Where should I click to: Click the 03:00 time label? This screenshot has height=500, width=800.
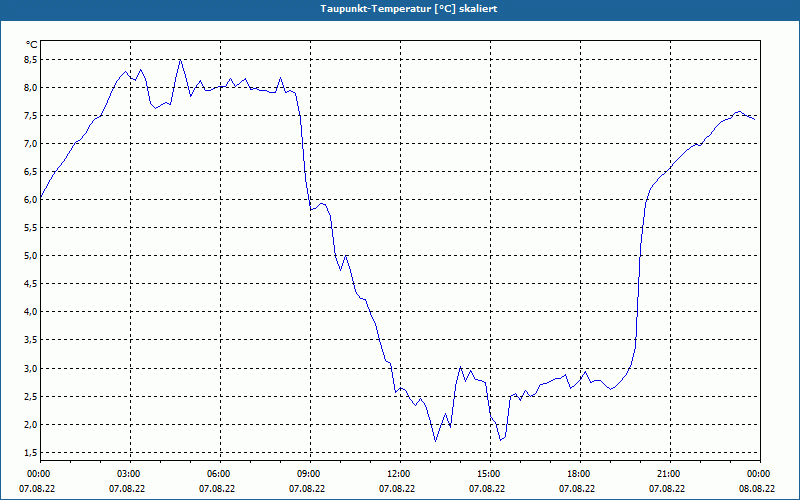(131, 474)
